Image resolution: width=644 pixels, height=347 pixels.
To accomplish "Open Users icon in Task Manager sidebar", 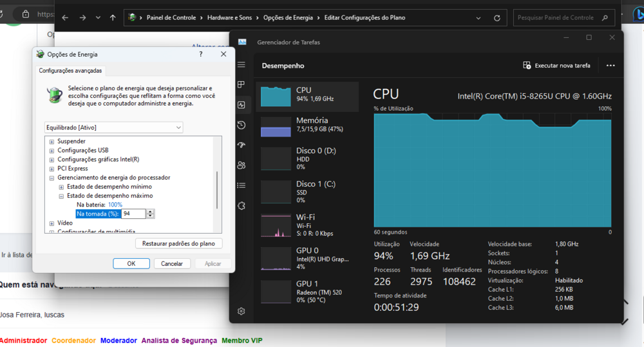I will coord(241,165).
